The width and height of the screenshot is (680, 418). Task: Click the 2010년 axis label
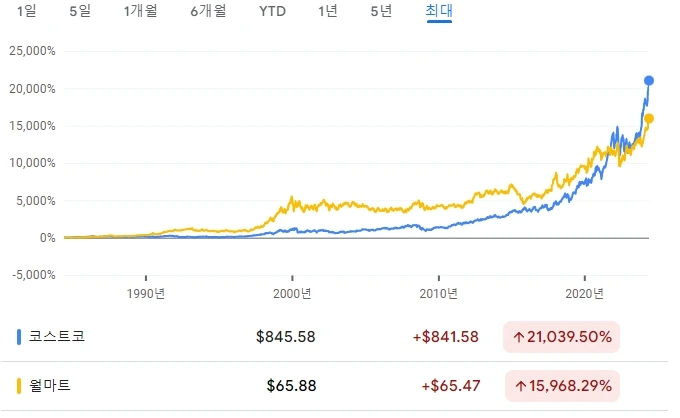pos(438,294)
